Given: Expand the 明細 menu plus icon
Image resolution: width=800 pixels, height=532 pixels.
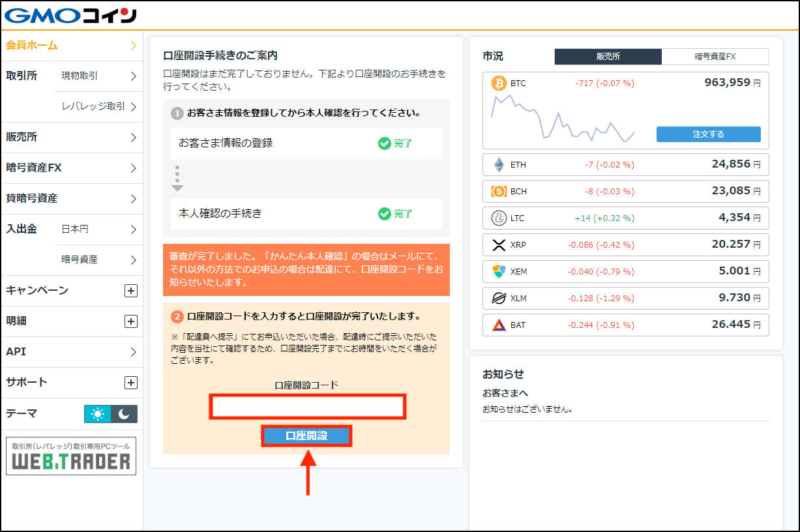Looking at the screenshot, I should [x=131, y=321].
